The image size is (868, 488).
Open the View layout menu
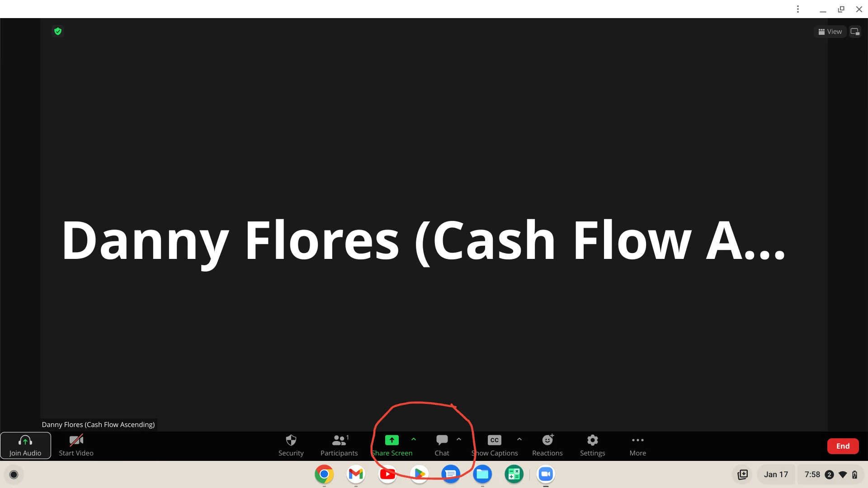(830, 32)
